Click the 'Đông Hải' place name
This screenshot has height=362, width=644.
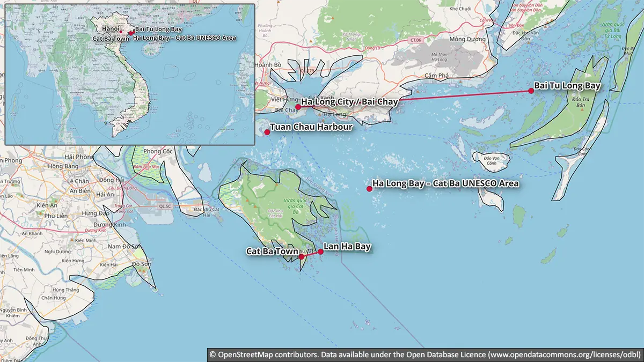[x=111, y=180]
